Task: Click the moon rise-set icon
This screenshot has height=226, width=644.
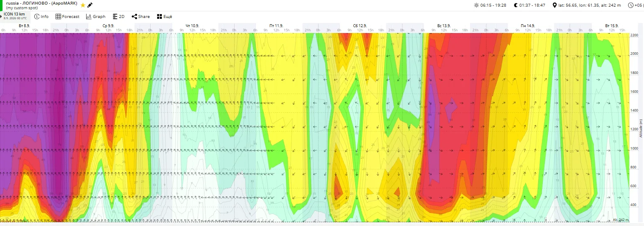Action: (x=516, y=5)
